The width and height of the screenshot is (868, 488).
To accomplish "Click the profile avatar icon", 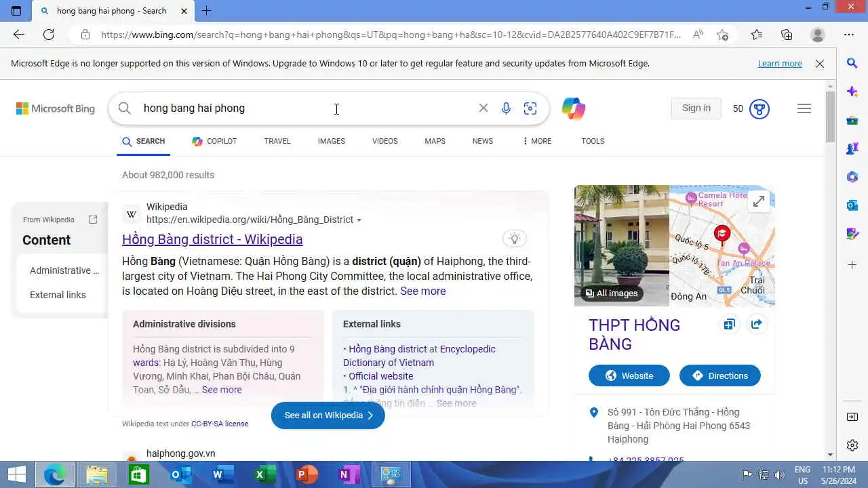I will (x=818, y=35).
